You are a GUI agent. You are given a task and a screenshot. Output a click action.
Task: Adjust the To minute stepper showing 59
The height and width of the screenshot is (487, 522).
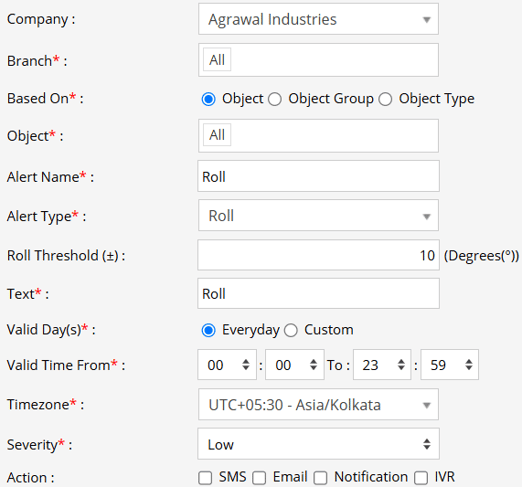click(469, 365)
